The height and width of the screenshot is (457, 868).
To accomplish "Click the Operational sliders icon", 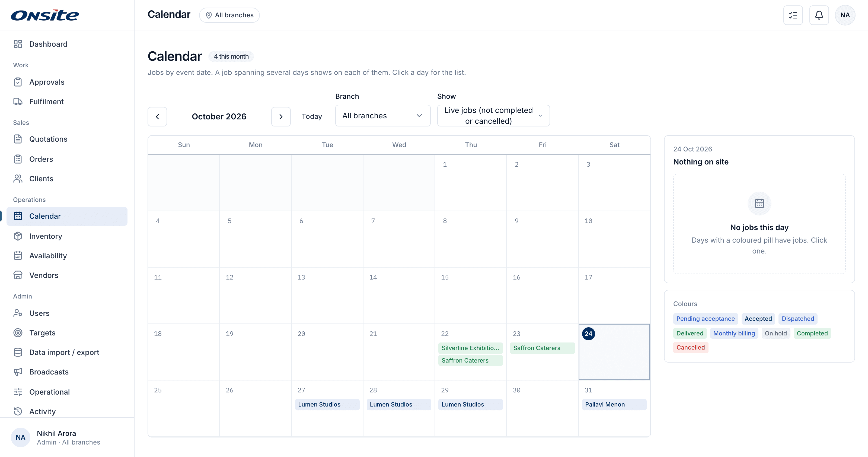I will [18, 392].
